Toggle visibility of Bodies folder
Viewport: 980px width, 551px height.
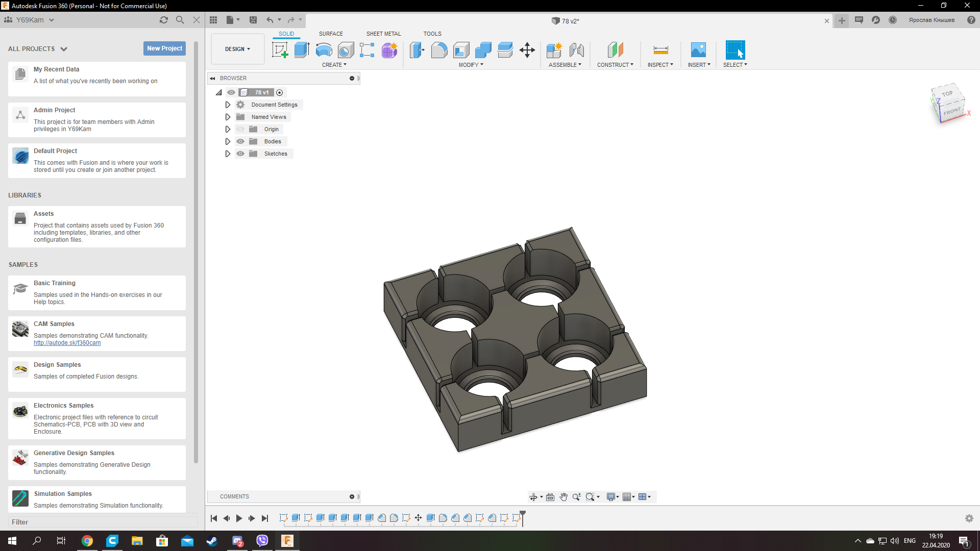[240, 141]
